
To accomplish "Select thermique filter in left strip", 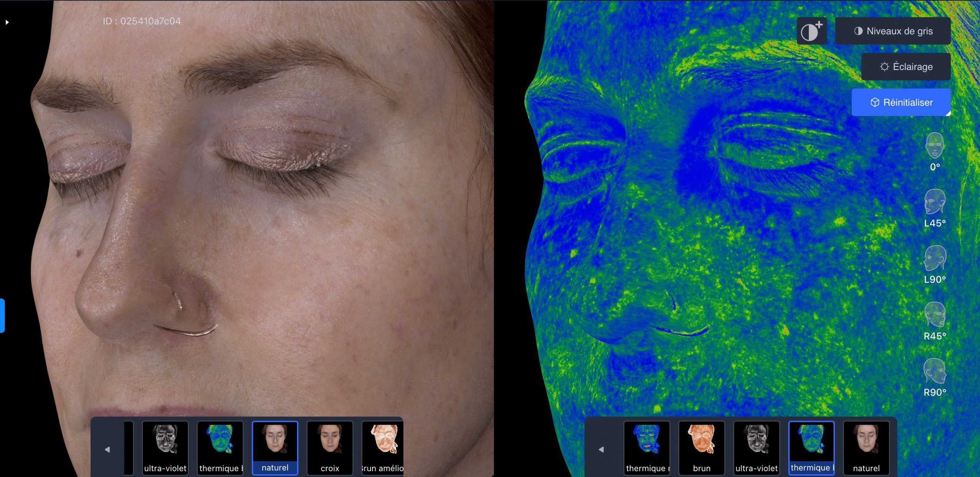I will 220,447.
